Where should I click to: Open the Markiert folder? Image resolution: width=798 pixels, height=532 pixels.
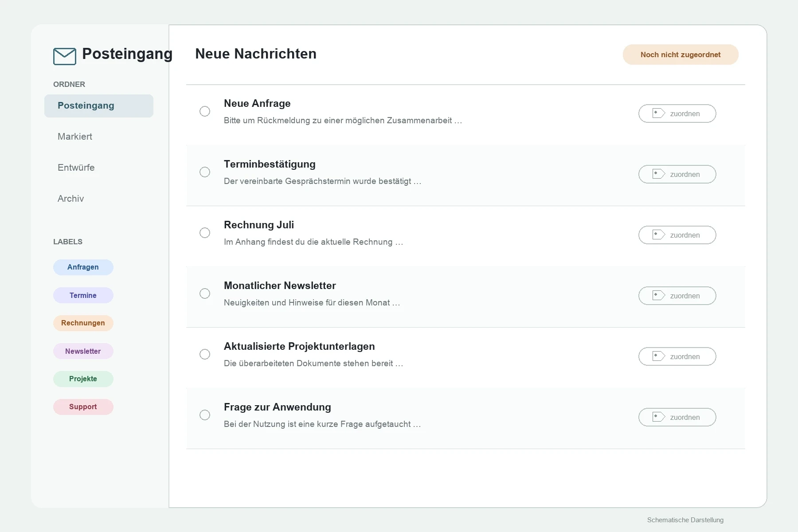click(75, 137)
